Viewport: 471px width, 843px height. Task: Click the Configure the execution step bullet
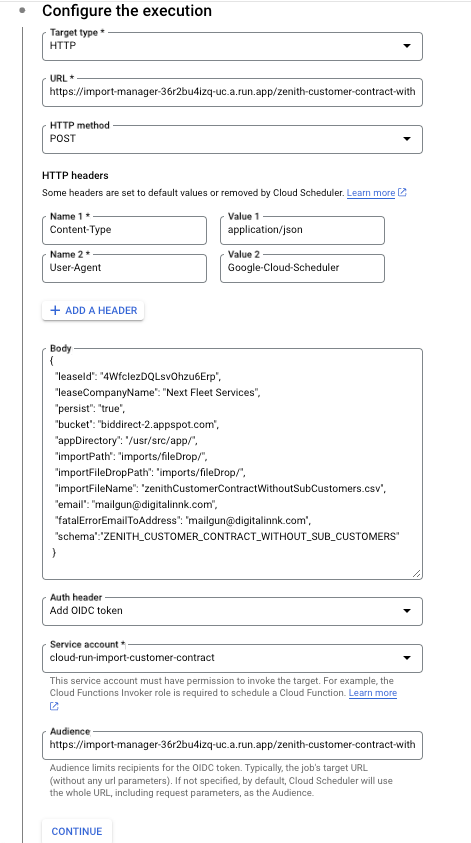coord(22,11)
